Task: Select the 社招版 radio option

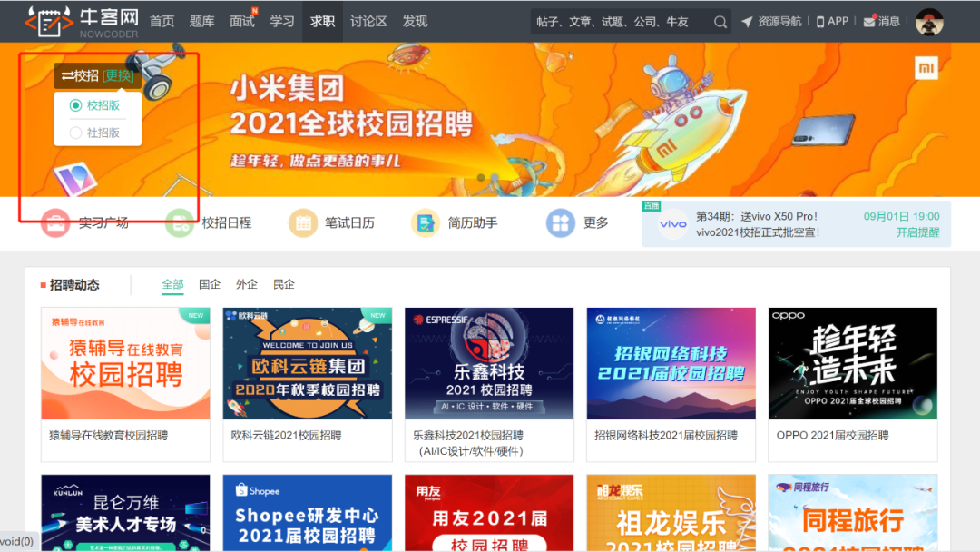Action: 75,133
